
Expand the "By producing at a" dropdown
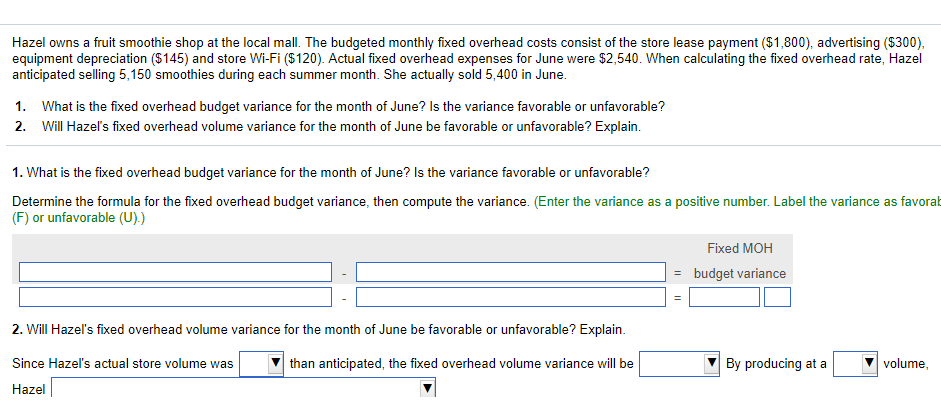click(x=855, y=364)
